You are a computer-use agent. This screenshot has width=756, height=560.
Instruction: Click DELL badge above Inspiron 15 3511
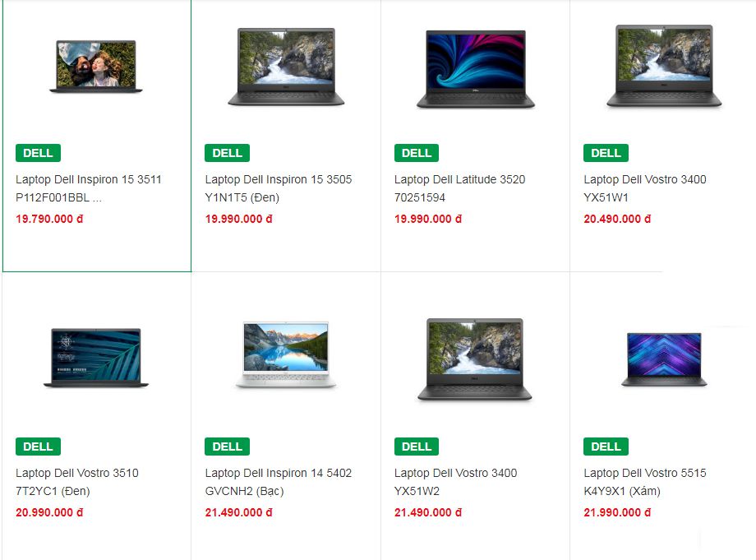click(x=38, y=153)
